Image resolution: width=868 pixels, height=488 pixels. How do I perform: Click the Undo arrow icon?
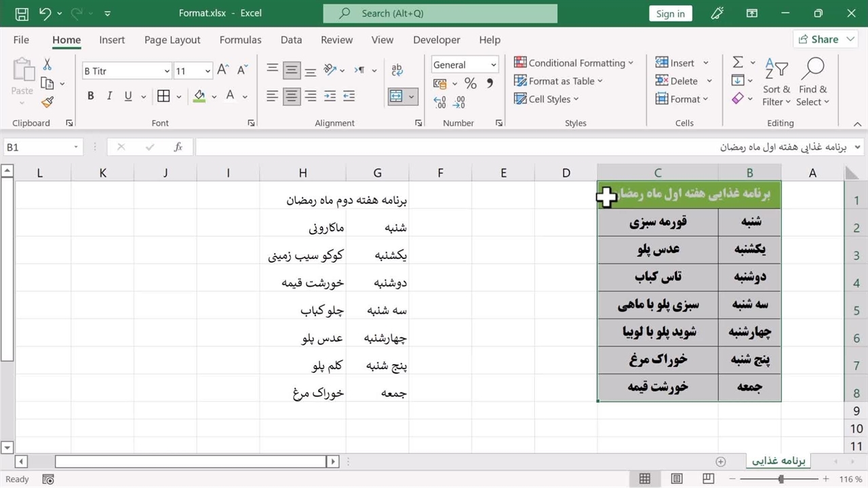(45, 14)
